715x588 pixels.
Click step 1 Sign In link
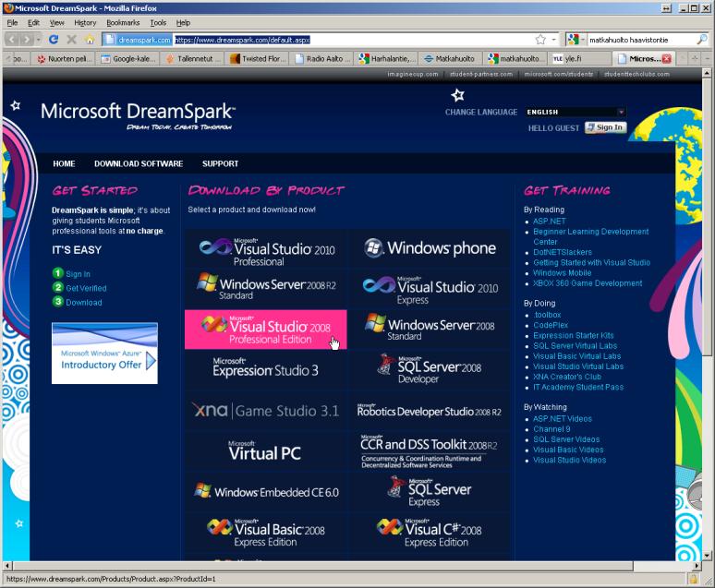coord(78,274)
